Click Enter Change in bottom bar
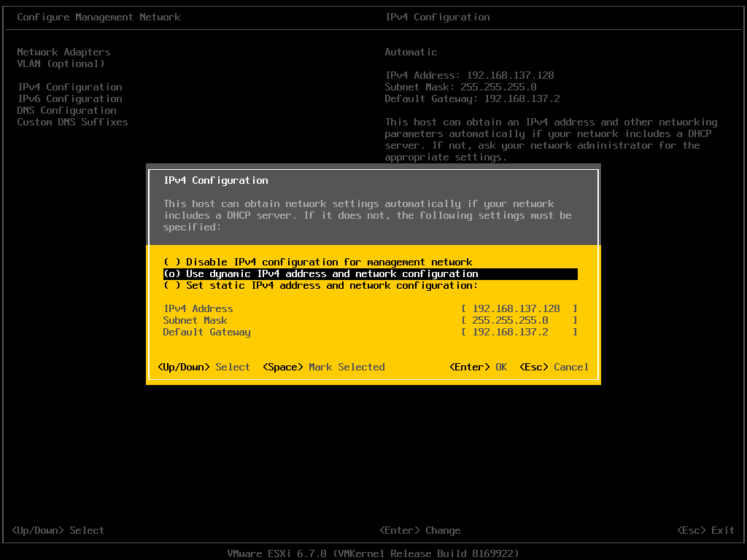 point(419,531)
